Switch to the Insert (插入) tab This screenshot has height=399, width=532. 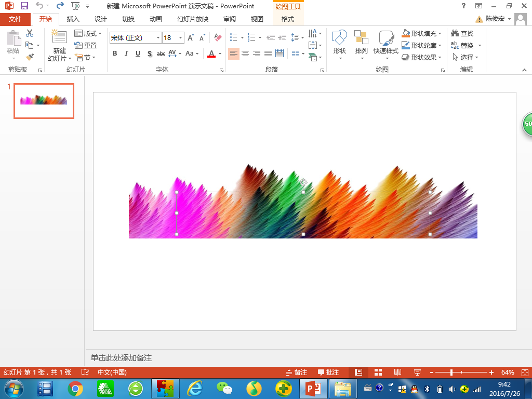click(x=73, y=19)
